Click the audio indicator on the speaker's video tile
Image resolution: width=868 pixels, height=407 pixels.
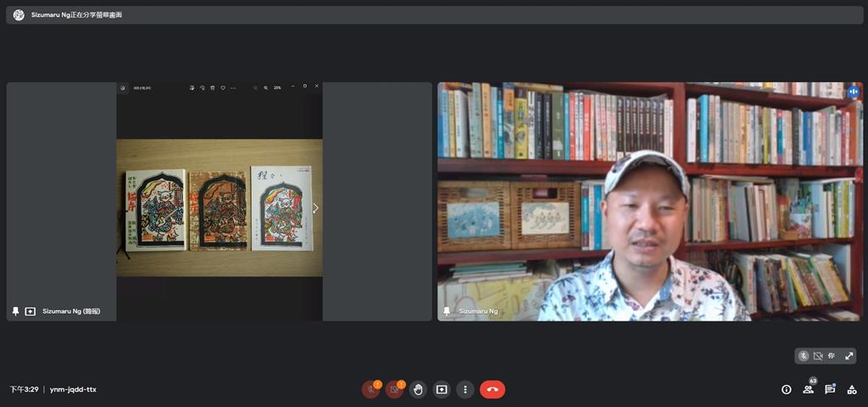[853, 92]
